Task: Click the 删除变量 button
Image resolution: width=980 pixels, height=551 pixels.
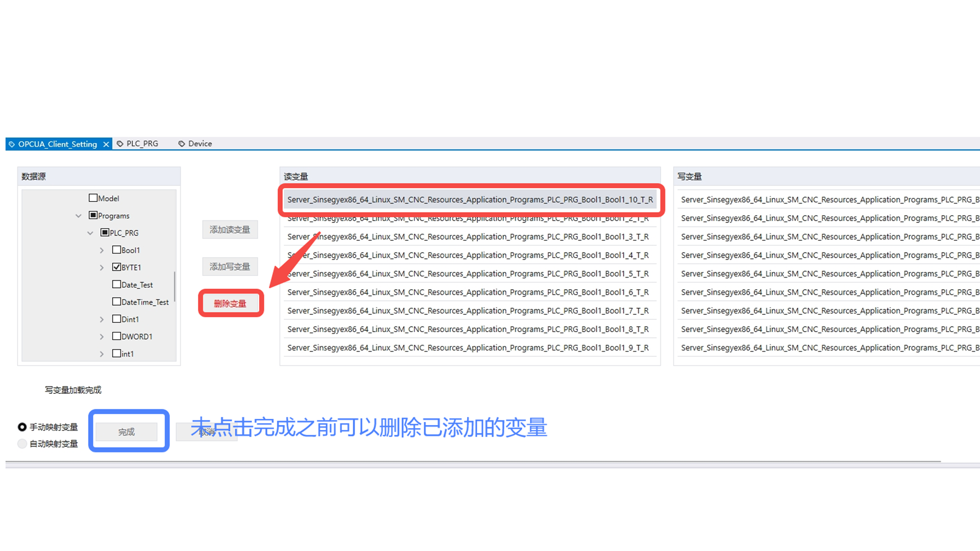Action: point(230,304)
